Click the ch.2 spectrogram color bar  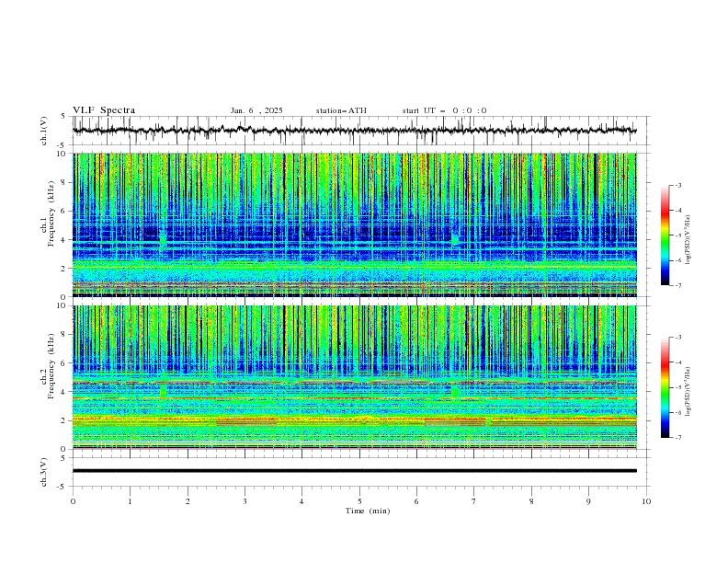(x=665, y=387)
